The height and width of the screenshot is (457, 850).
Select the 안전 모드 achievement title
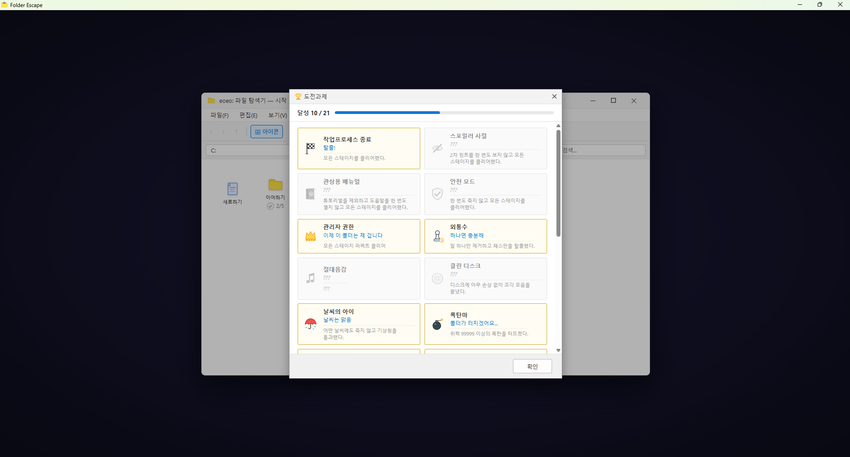click(x=462, y=182)
